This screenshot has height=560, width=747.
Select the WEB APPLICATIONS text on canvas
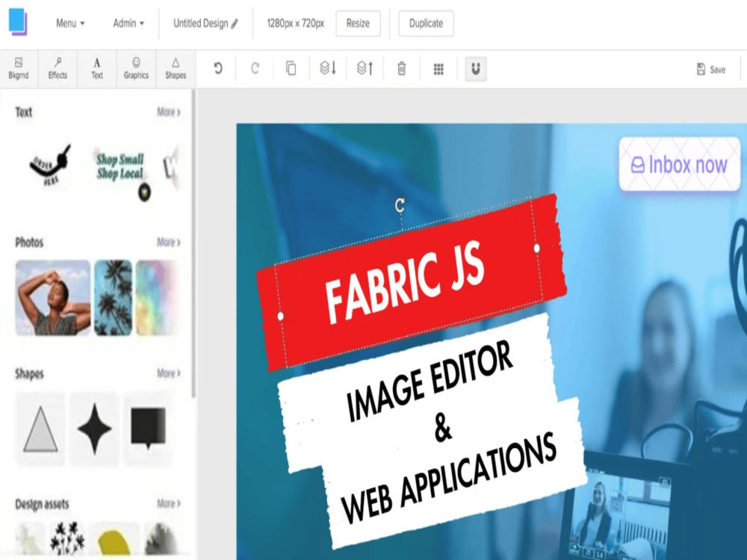tap(448, 479)
